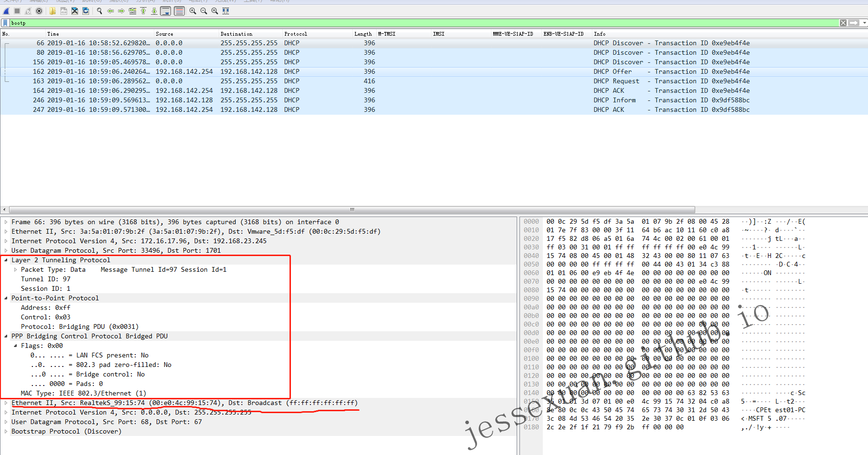Image resolution: width=868 pixels, height=455 pixels.
Task: Collapse the Flags: 0x00 node
Action: 15,346
